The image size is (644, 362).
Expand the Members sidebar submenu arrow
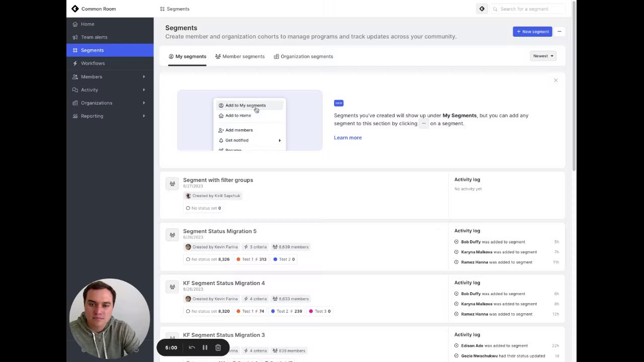pyautogui.click(x=144, y=76)
